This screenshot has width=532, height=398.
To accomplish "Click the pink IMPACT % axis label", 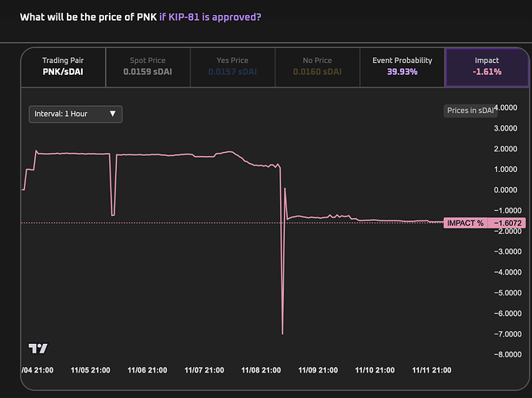I will pyautogui.click(x=465, y=223).
